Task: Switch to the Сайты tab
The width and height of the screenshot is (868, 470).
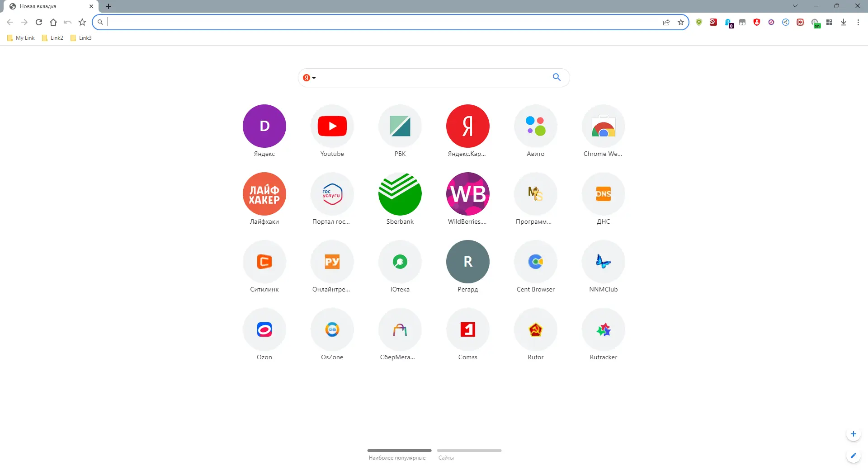Action: point(469,455)
